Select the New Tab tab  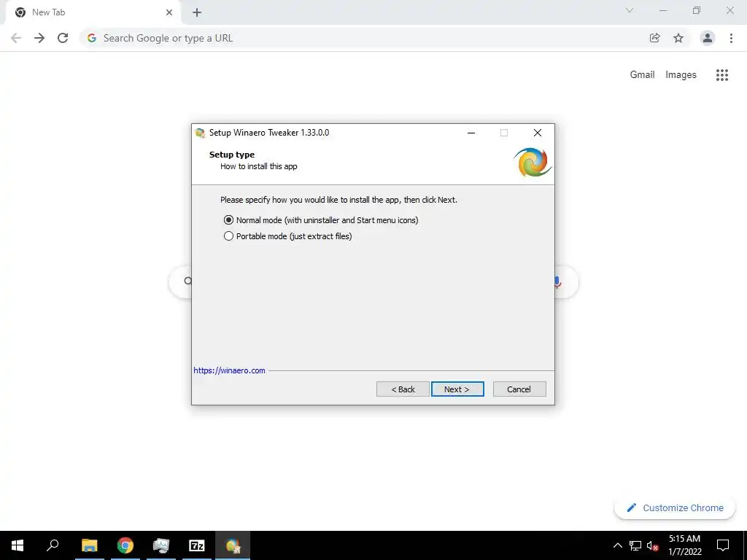(93, 12)
